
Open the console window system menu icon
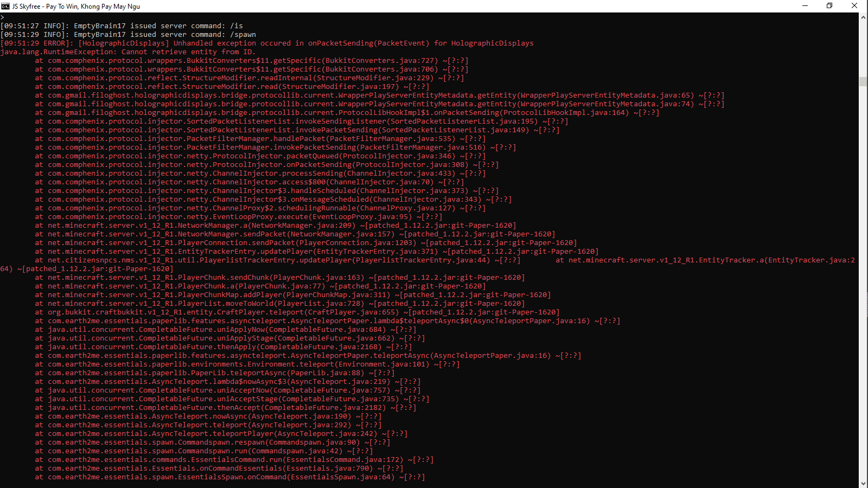(5, 6)
